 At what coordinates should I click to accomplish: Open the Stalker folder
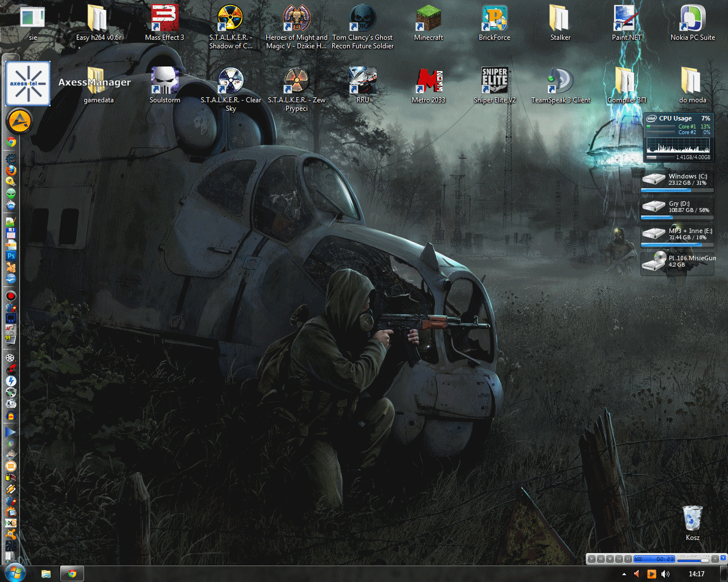coord(560,23)
